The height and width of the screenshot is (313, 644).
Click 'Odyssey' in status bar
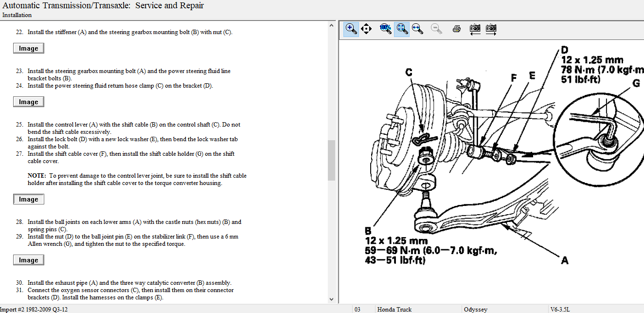(x=475, y=309)
